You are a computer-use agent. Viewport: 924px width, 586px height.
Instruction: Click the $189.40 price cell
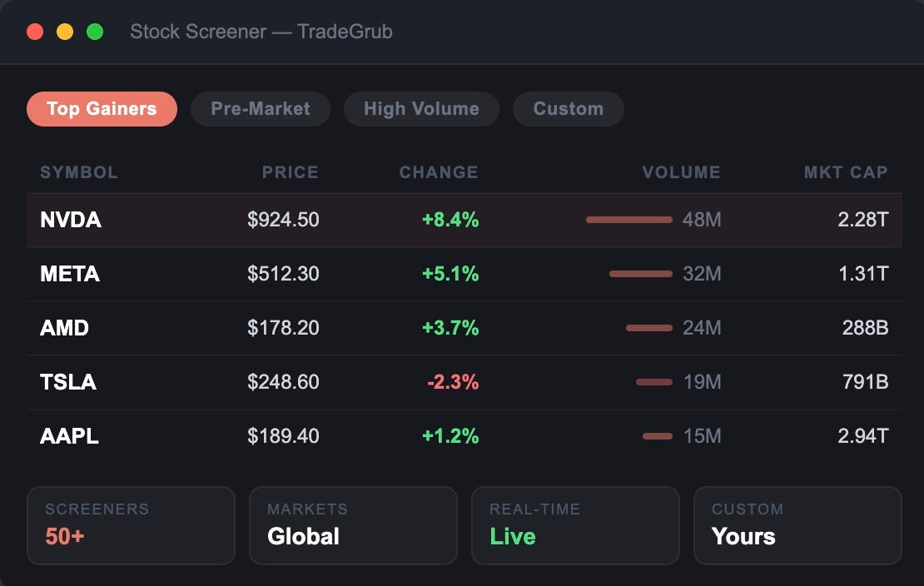[x=283, y=436]
